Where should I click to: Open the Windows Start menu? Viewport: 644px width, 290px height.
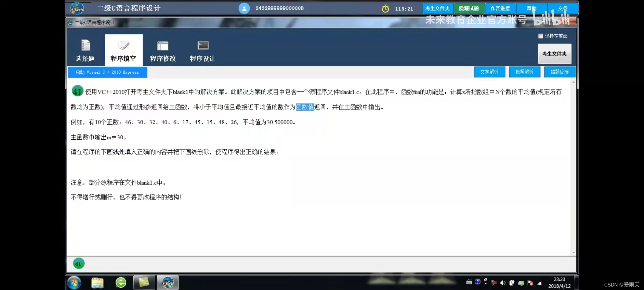[x=74, y=282]
